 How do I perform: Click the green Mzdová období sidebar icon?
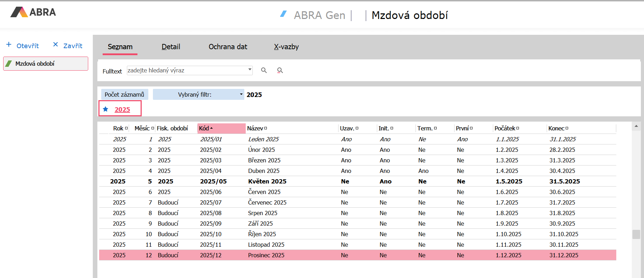click(9, 64)
